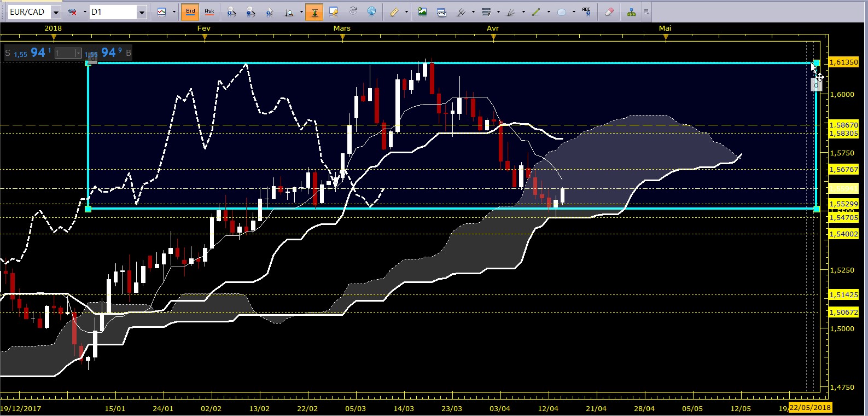Open the EUR/CAD symbol dropdown
868x416 pixels.
[x=56, y=12]
